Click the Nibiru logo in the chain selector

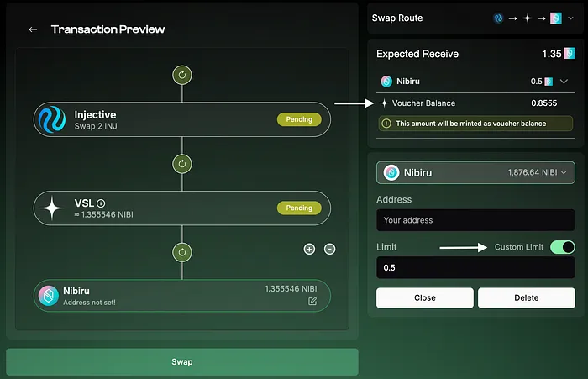pyautogui.click(x=391, y=172)
